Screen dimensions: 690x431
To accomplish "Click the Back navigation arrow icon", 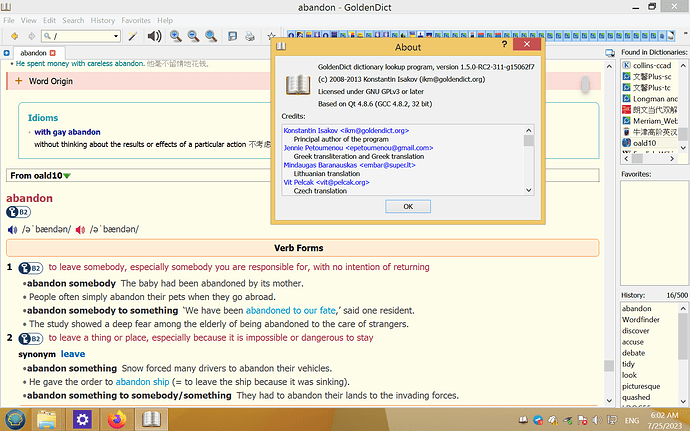I will tap(14, 36).
